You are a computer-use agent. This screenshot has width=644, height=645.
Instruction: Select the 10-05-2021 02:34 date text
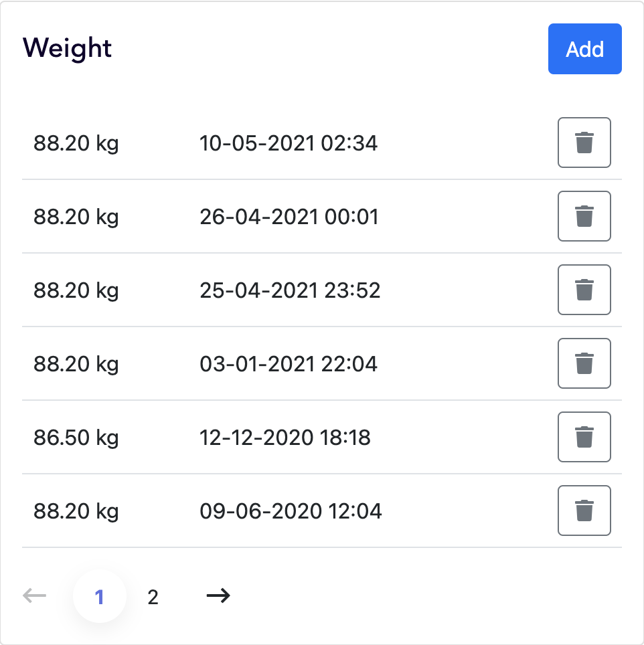click(289, 143)
